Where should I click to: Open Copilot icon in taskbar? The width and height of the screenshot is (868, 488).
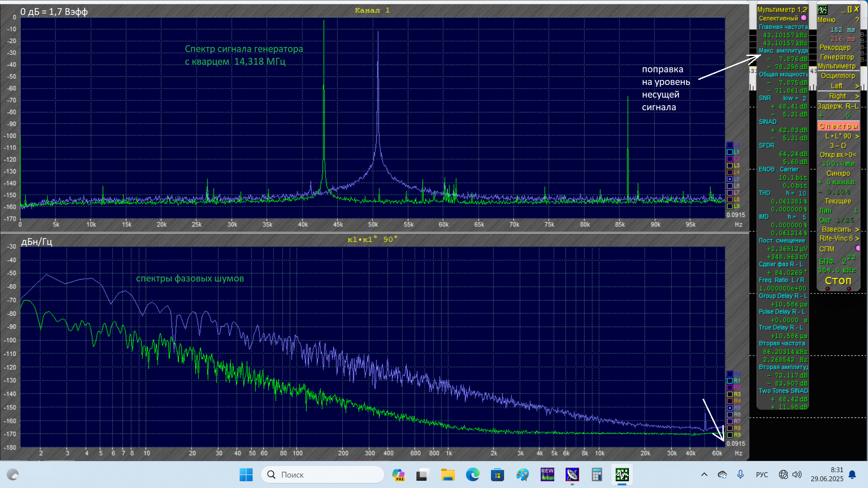point(398,474)
